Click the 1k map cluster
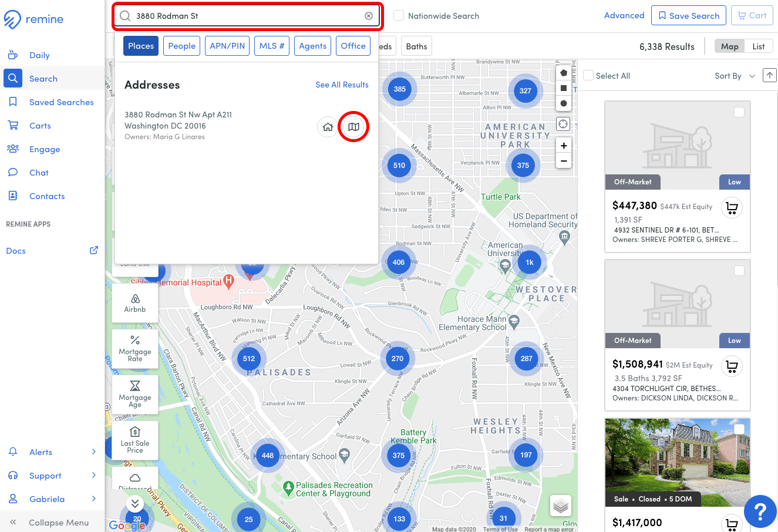778x532 pixels. pyautogui.click(x=530, y=262)
